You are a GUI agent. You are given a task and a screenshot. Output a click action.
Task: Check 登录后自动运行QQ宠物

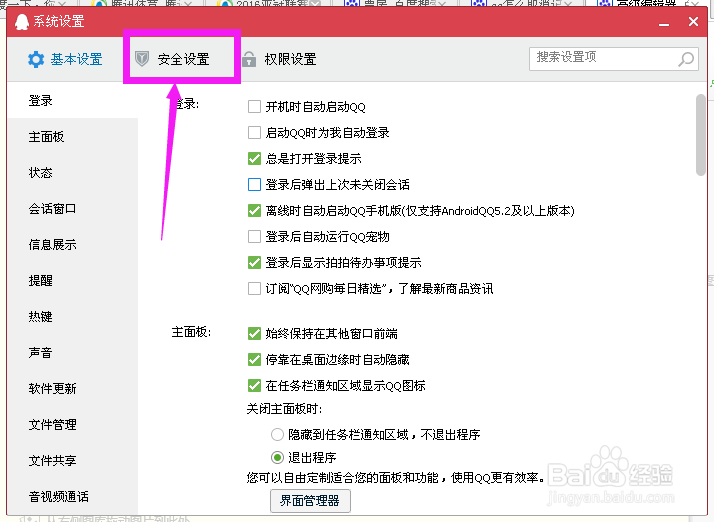254,236
